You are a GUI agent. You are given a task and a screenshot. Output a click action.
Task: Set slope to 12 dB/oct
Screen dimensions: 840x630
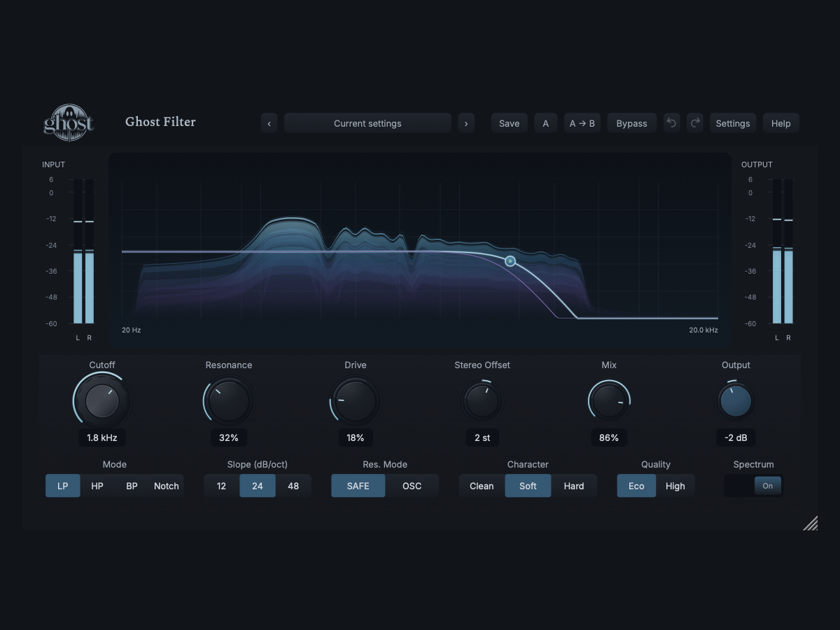pyautogui.click(x=222, y=486)
